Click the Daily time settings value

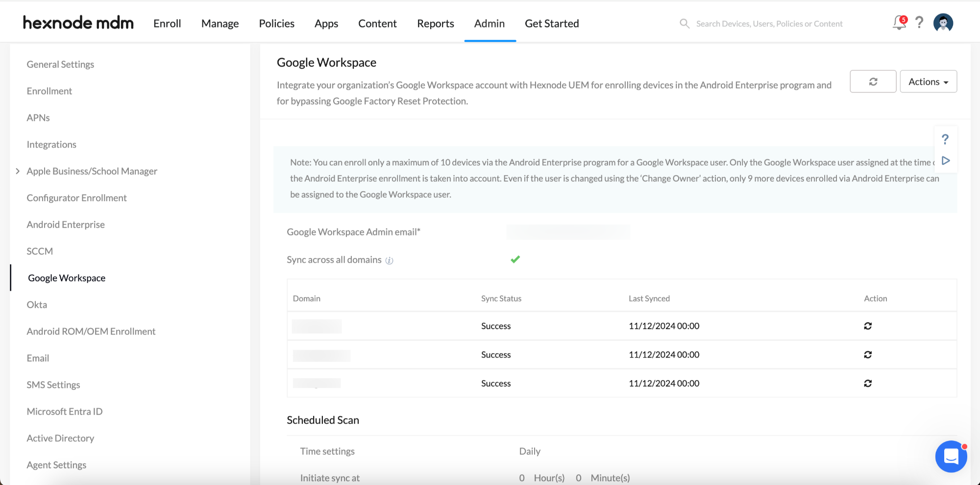(x=530, y=452)
